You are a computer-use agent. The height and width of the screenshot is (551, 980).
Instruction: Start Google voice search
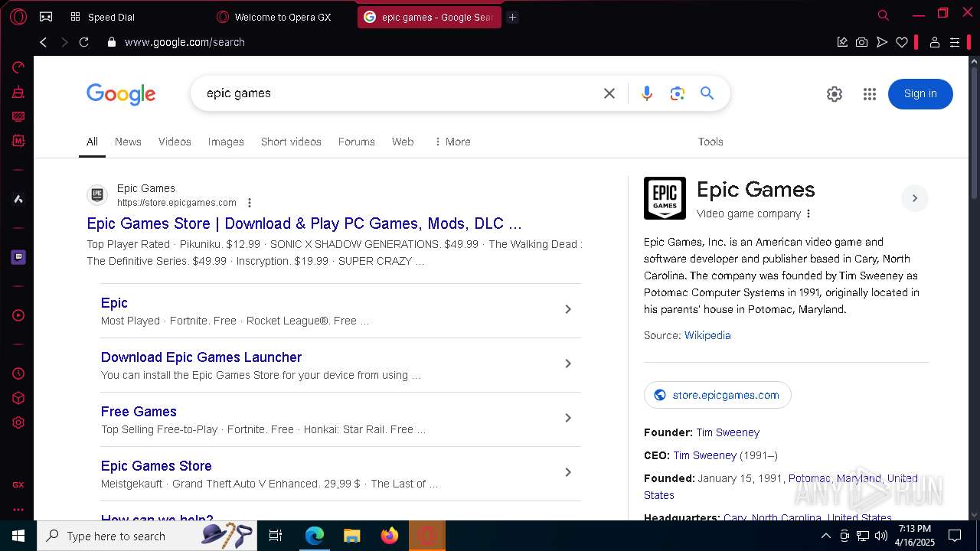(647, 93)
